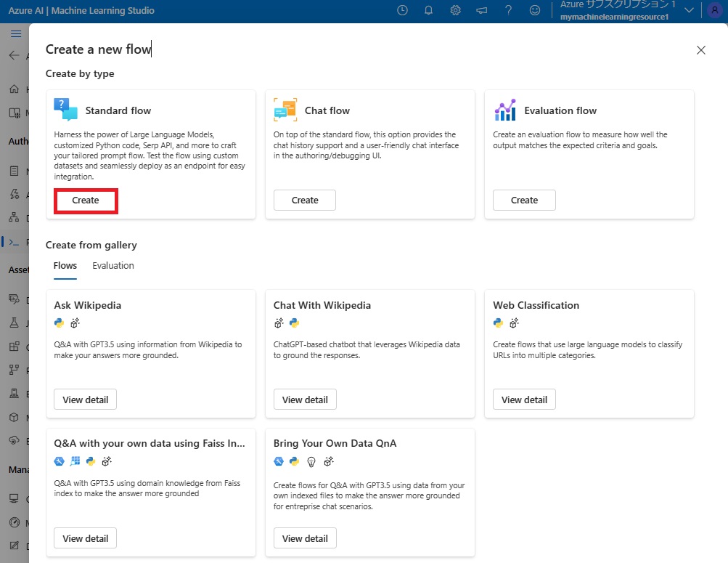Screen dimensions: 728x563
Task: Create a Standard flow
Action: [x=86, y=201]
